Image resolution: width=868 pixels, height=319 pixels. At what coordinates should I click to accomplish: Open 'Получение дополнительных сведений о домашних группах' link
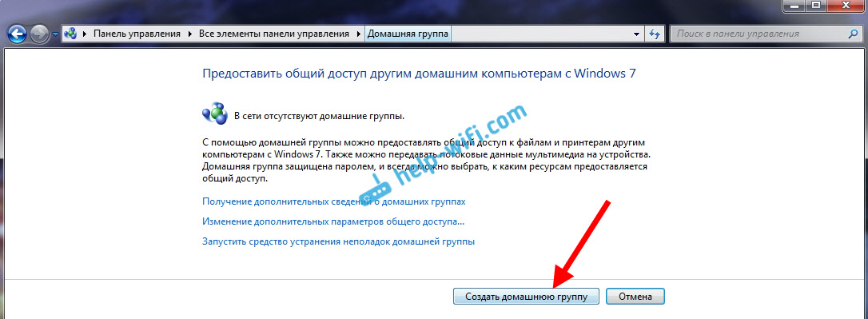coord(334,201)
